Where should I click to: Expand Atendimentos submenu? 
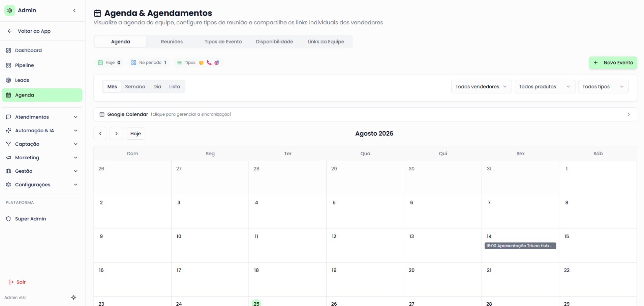(x=42, y=117)
